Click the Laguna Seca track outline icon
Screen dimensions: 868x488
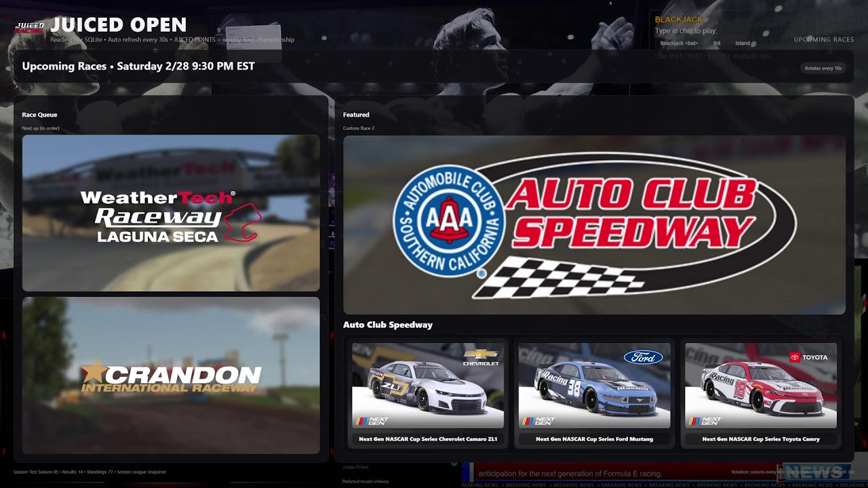pos(242,222)
